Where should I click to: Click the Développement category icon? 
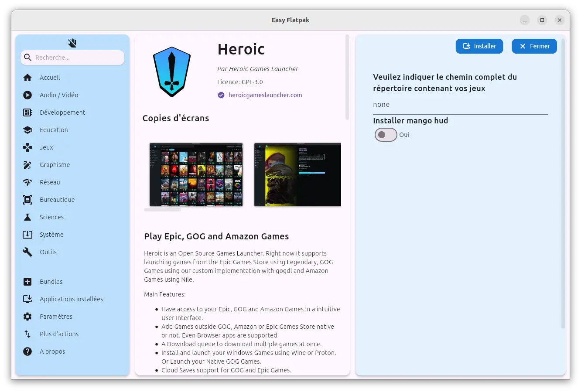(27, 112)
